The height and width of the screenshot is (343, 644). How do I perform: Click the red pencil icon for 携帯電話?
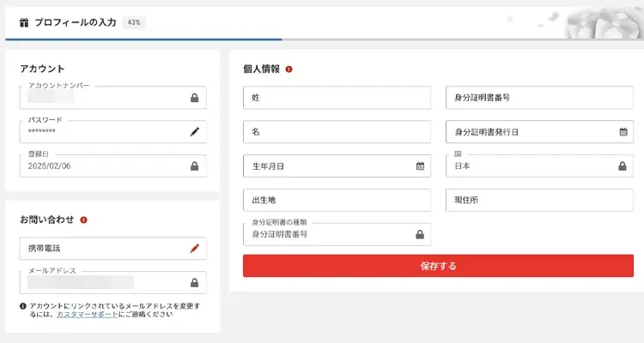coord(195,248)
